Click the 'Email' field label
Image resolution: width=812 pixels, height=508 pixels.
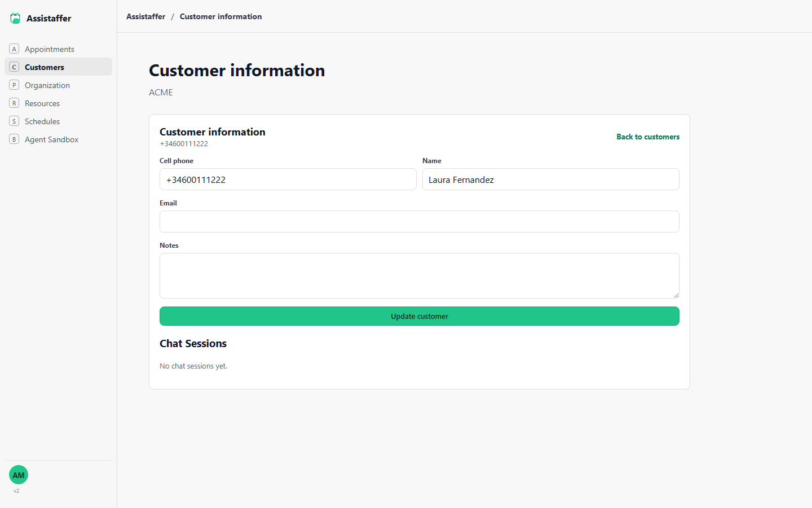tap(168, 203)
